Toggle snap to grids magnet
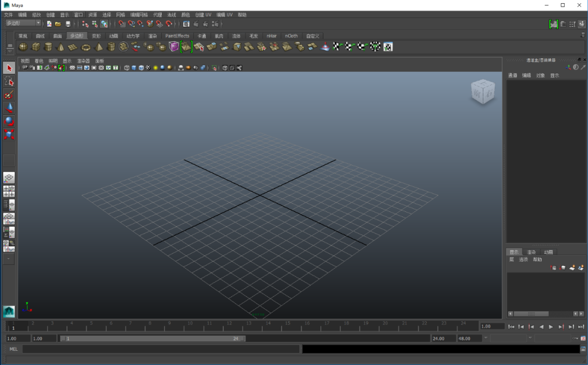This screenshot has height=365, width=588. point(122,23)
